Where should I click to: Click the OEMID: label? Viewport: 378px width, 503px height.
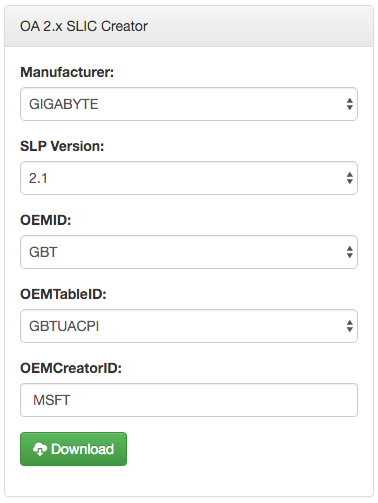click(x=46, y=220)
